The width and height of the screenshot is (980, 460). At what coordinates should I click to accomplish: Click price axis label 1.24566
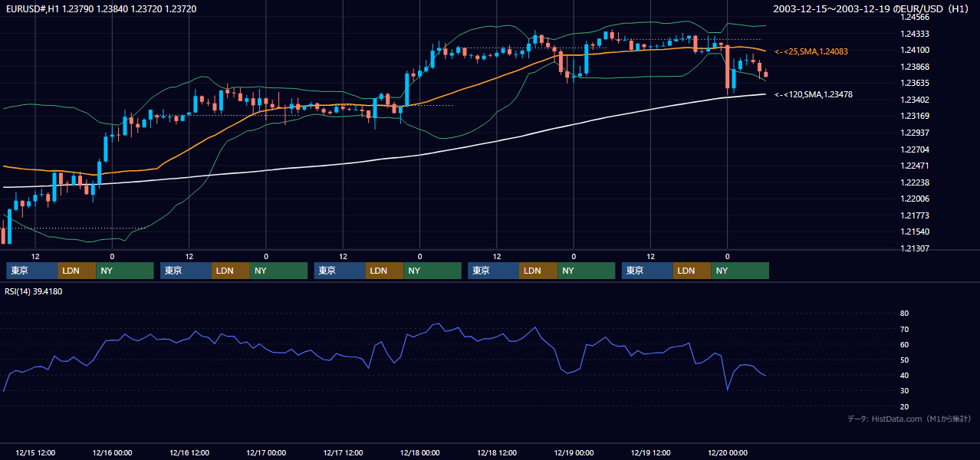916,17
